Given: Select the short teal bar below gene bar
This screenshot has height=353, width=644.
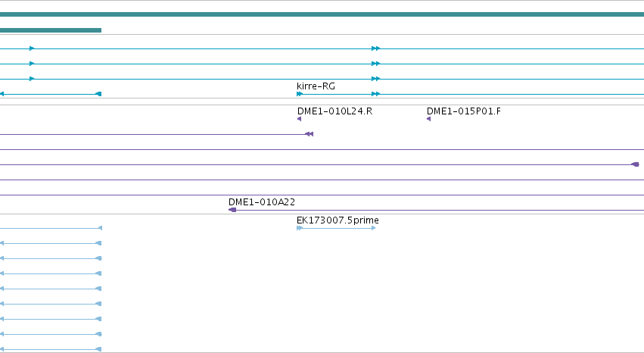Looking at the screenshot, I should [x=51, y=30].
